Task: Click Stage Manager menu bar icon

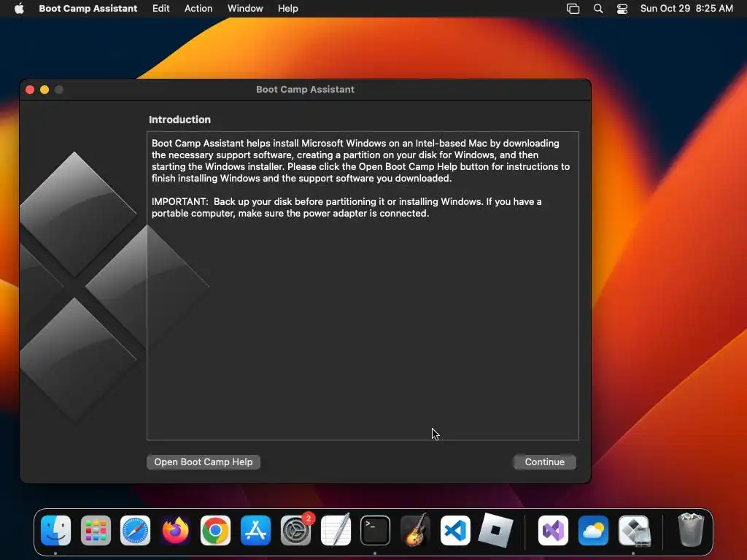Action: (x=573, y=9)
